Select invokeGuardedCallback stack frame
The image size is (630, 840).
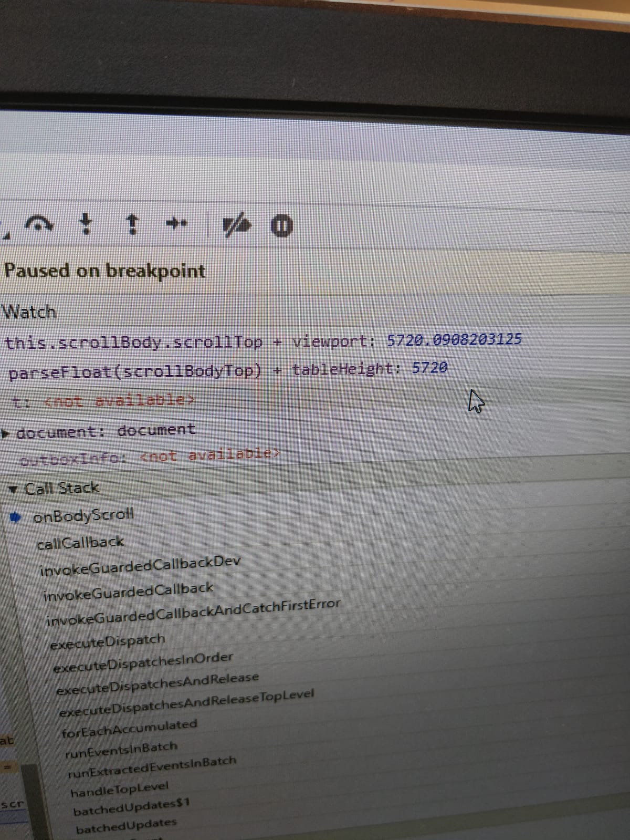pos(128,591)
